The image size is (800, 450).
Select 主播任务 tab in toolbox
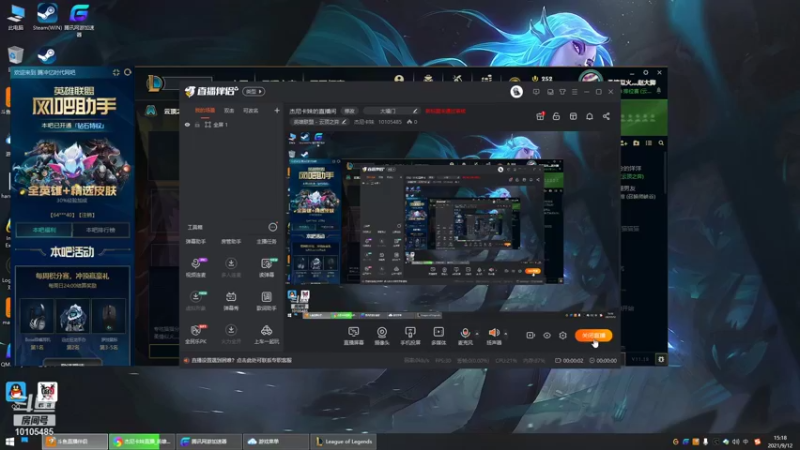(x=266, y=241)
